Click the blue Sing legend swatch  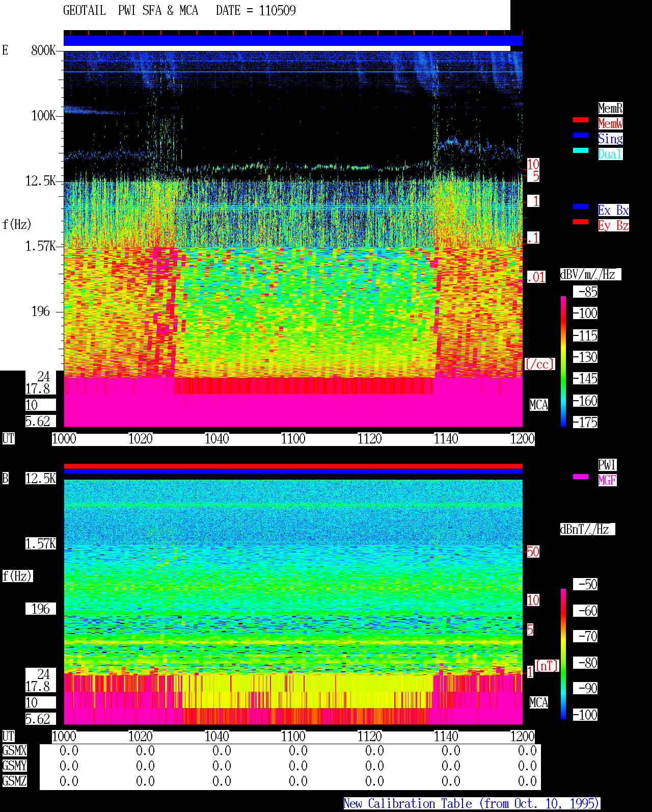[x=581, y=135]
